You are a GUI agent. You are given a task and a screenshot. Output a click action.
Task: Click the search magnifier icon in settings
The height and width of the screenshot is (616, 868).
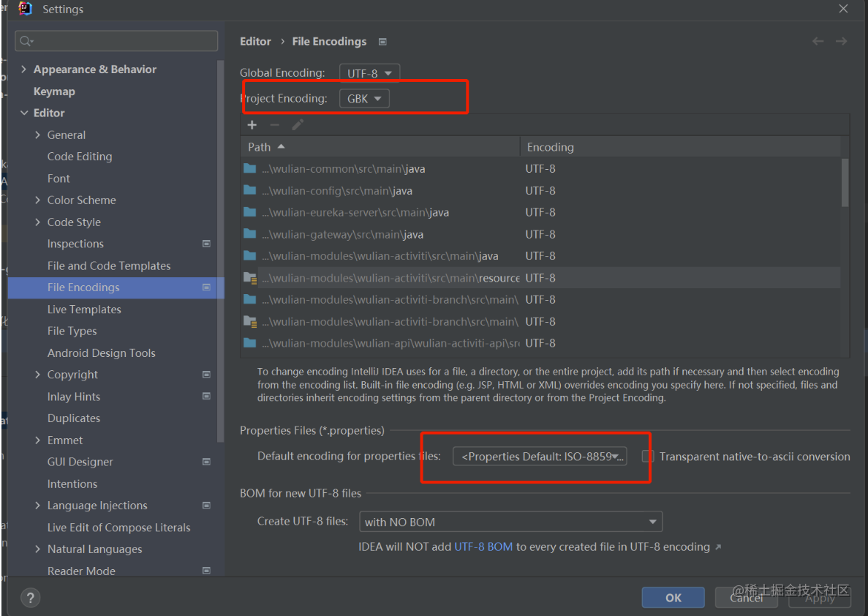pyautogui.click(x=26, y=41)
